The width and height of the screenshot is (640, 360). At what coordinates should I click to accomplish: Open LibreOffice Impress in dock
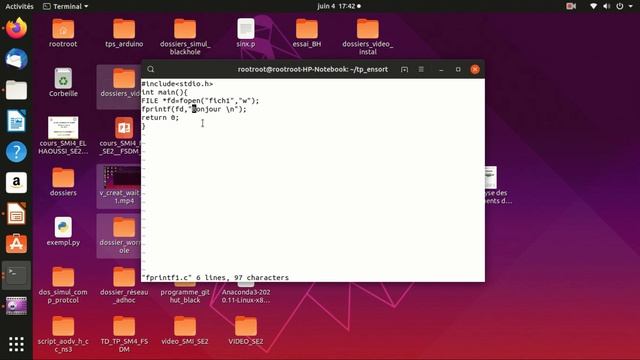point(16,213)
